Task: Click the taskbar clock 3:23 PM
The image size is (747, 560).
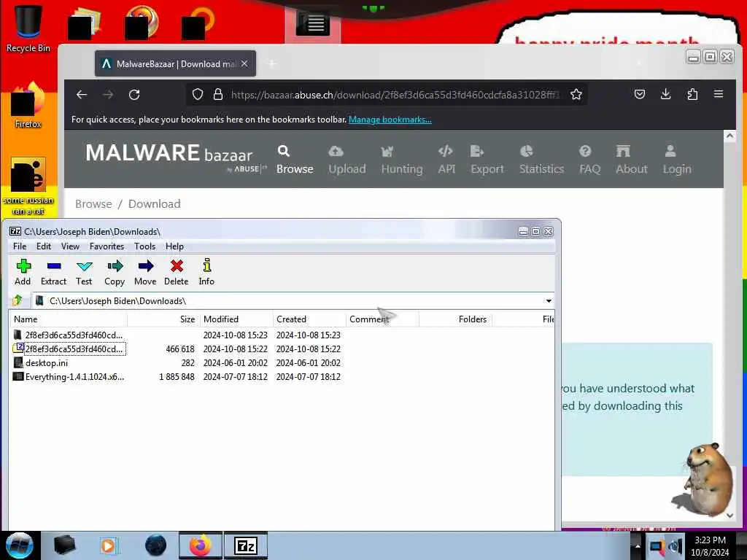Action: coord(710,546)
